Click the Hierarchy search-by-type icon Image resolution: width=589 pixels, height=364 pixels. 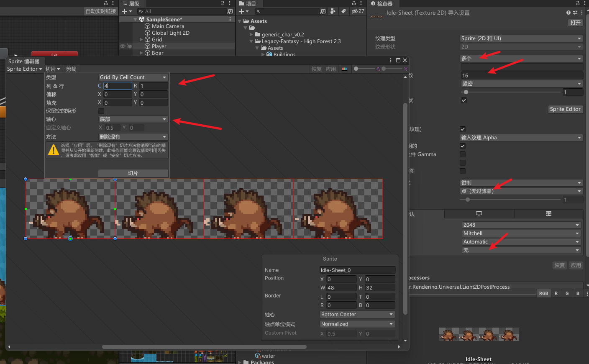(230, 11)
